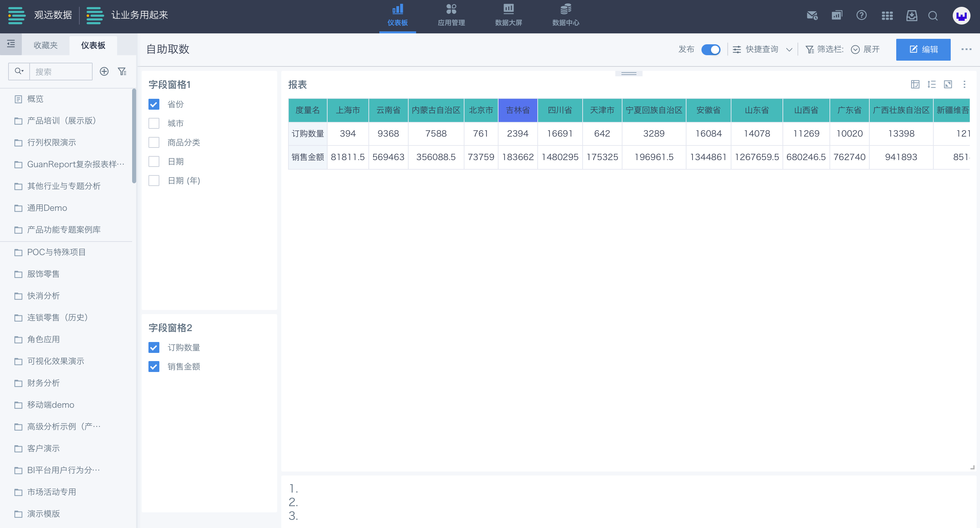Viewport: 980px width, 528px height.
Task: Click the dashboard monitor icon in top bar
Action: coord(837,16)
